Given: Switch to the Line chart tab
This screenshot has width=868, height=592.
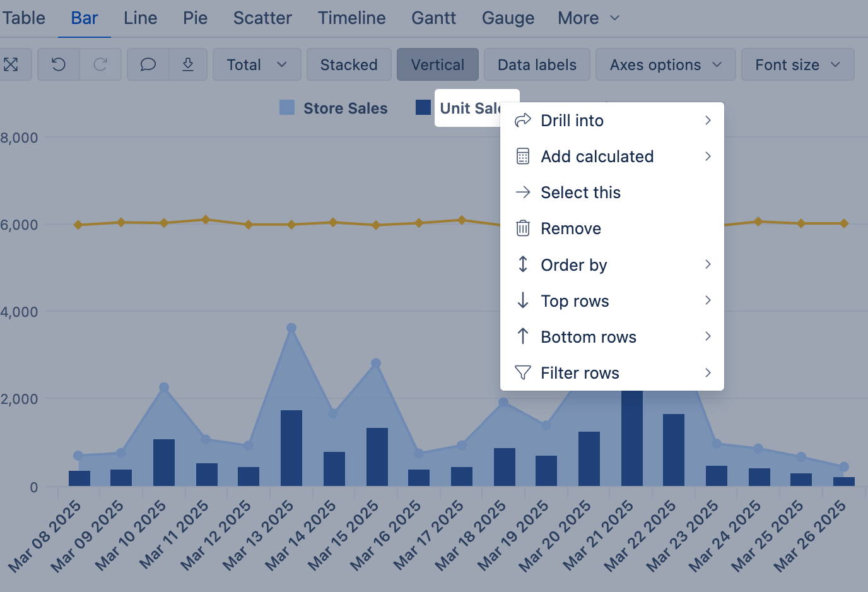Looking at the screenshot, I should [140, 18].
